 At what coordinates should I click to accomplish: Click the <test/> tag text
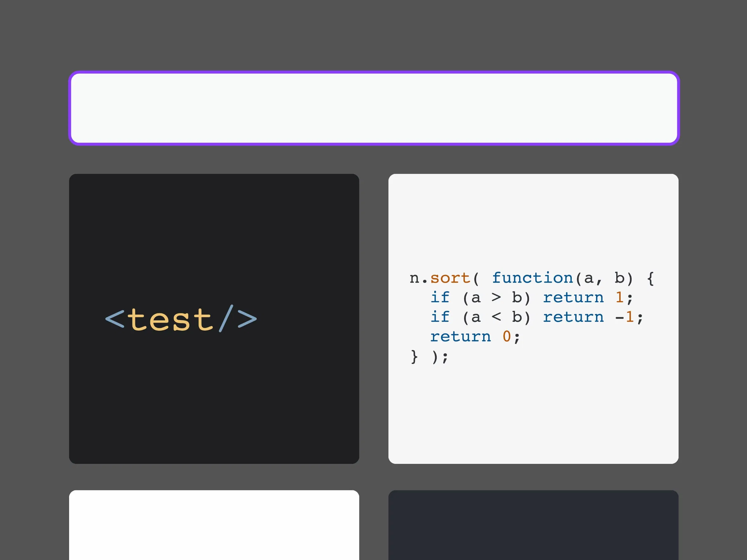click(181, 319)
